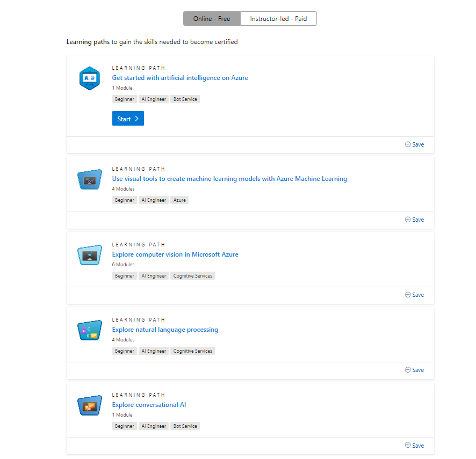Click the plus icon on the conversational AI card
Viewport: 476px width, 459px height.
point(407,445)
